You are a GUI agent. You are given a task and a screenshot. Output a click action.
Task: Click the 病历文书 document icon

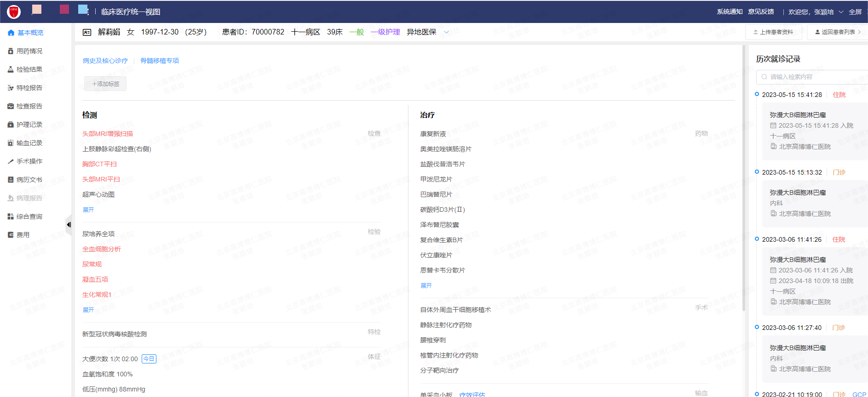point(11,180)
